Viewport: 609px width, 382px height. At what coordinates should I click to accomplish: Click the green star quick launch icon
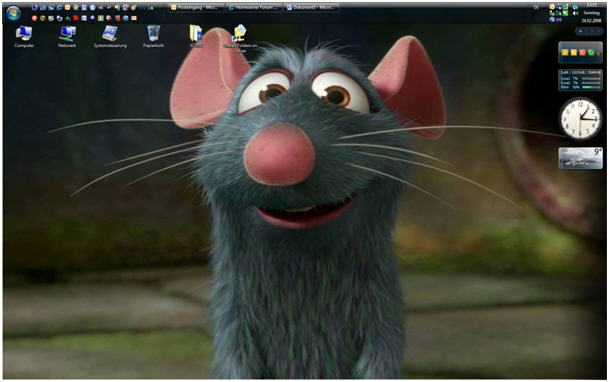pos(68,18)
